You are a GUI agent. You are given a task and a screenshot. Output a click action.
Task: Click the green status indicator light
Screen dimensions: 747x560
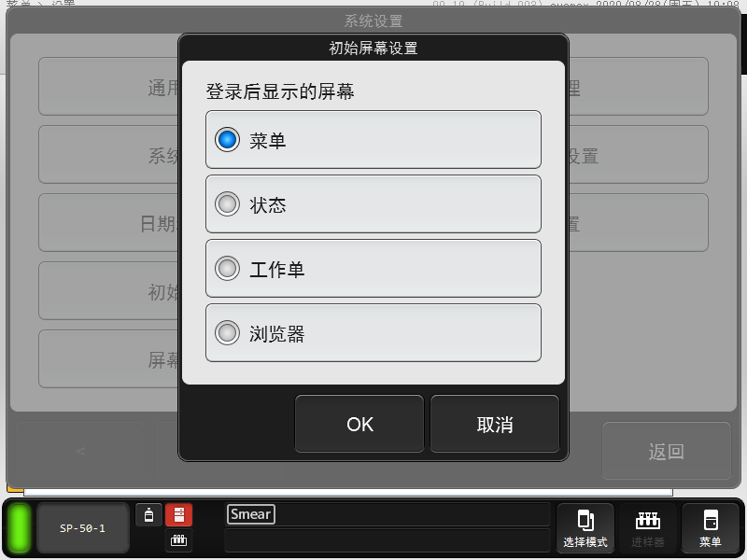pyautogui.click(x=20, y=528)
